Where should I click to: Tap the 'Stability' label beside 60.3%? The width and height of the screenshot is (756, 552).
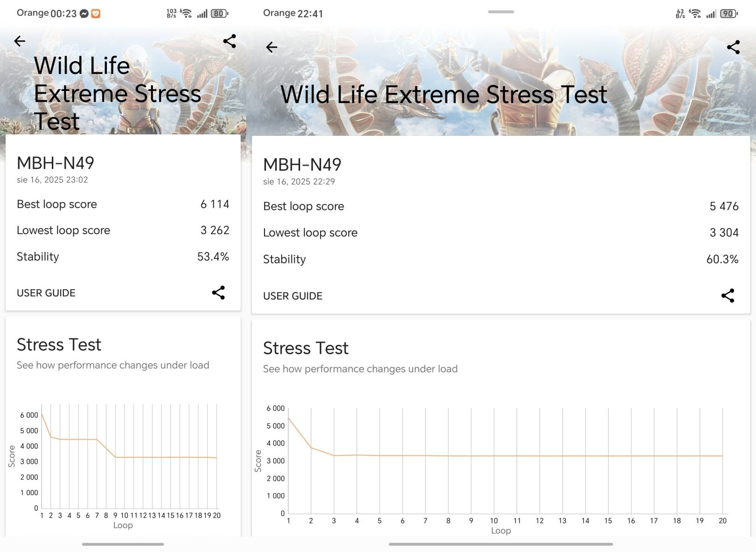tap(284, 259)
